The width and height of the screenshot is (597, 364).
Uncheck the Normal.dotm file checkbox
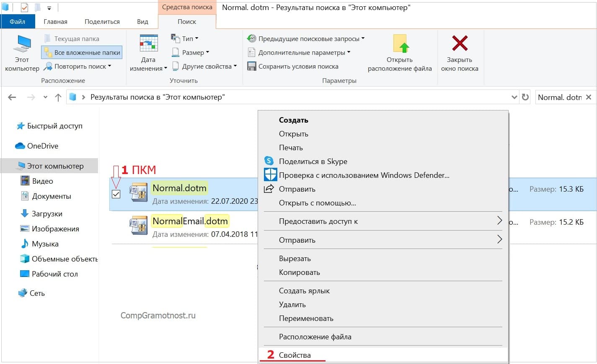click(x=116, y=194)
